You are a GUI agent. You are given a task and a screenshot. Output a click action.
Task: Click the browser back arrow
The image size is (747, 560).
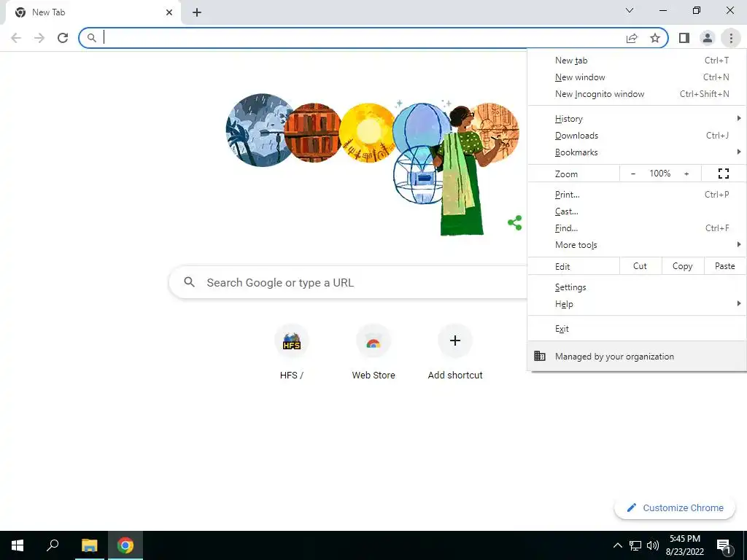click(x=16, y=38)
